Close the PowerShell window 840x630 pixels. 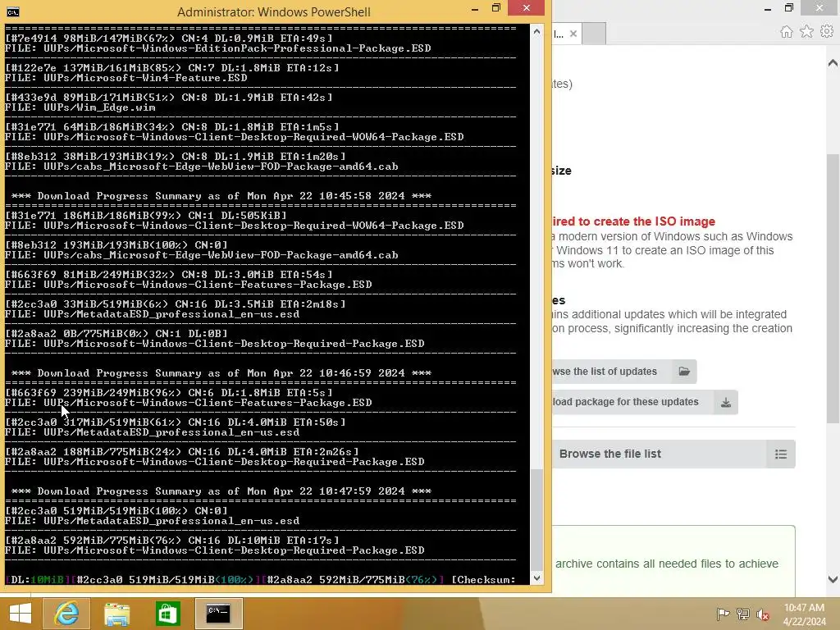pyautogui.click(x=526, y=8)
